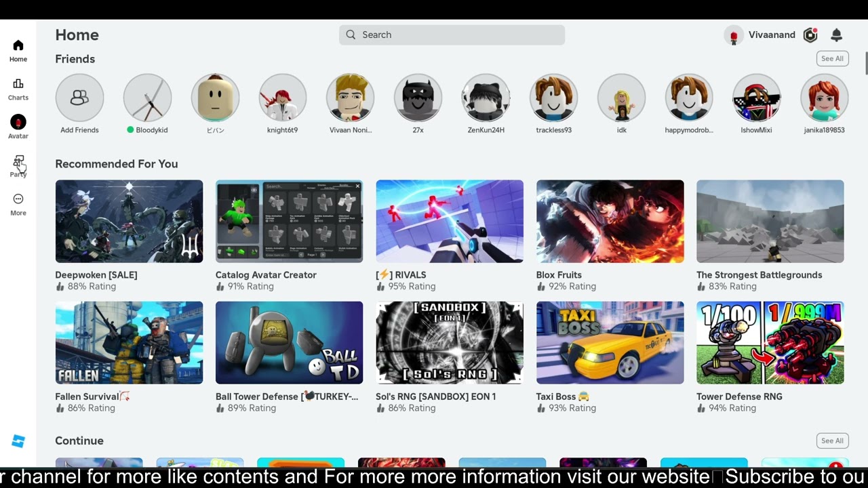
Task: Focus the Search input field
Action: click(x=452, y=35)
